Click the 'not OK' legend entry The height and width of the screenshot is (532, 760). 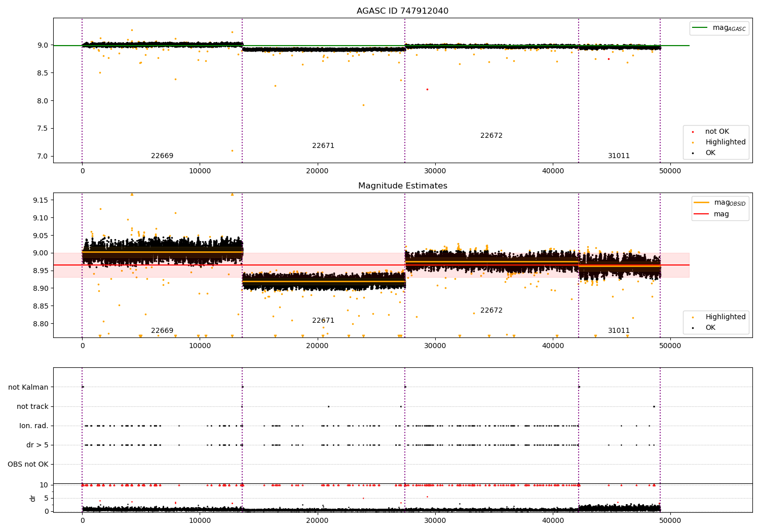tap(717, 132)
